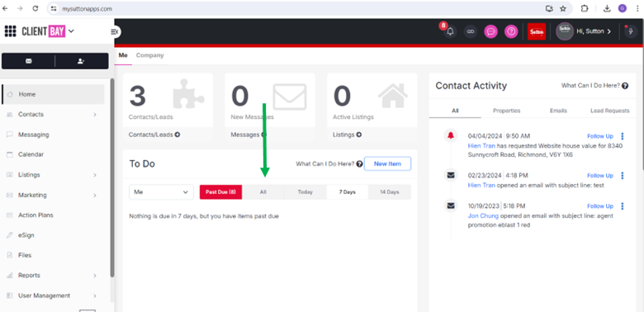This screenshot has width=644, height=312.
Task: Select the 14 Days filter
Action: click(390, 192)
